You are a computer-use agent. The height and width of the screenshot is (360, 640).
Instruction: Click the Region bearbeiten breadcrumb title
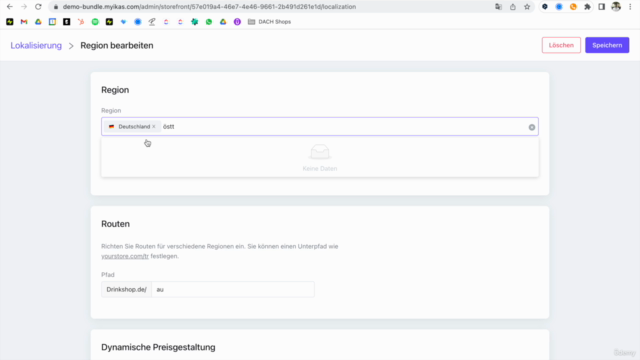tap(117, 45)
